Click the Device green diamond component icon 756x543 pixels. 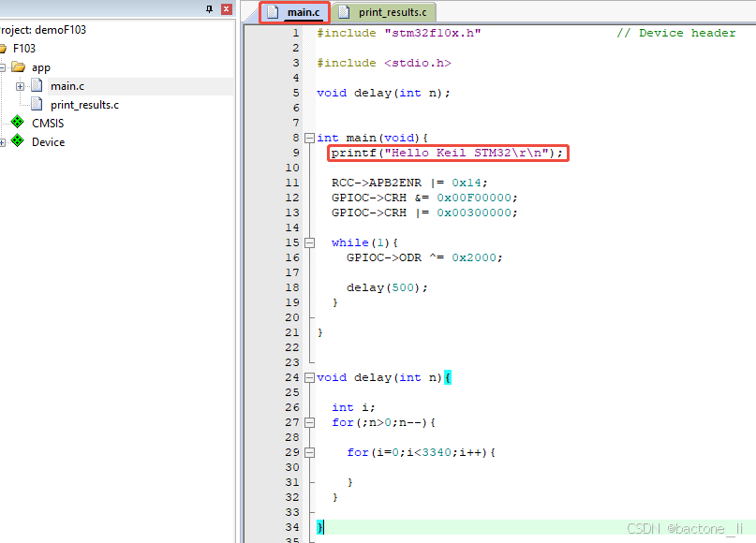click(16, 141)
